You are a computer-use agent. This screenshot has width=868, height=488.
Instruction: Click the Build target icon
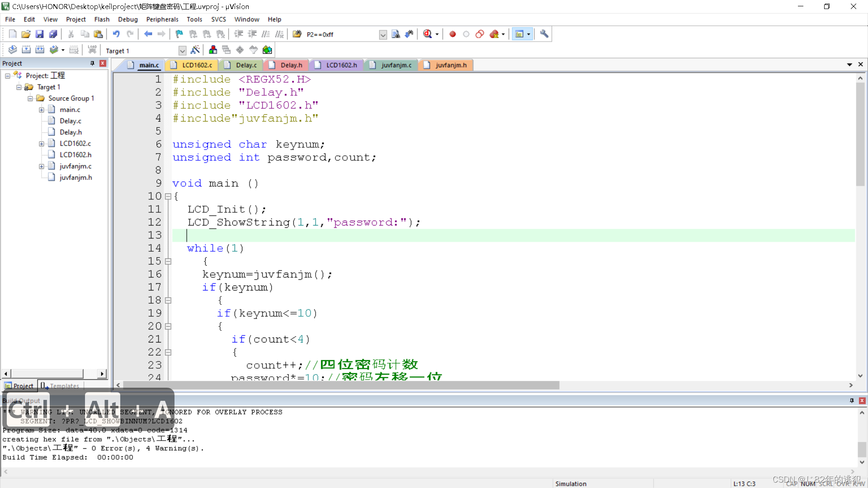[x=26, y=50]
